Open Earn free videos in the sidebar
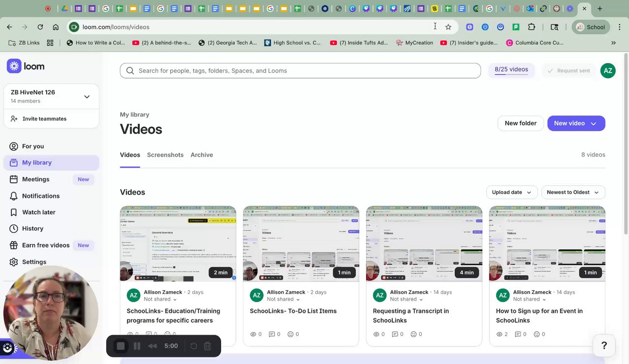629x364 pixels. tap(51, 245)
